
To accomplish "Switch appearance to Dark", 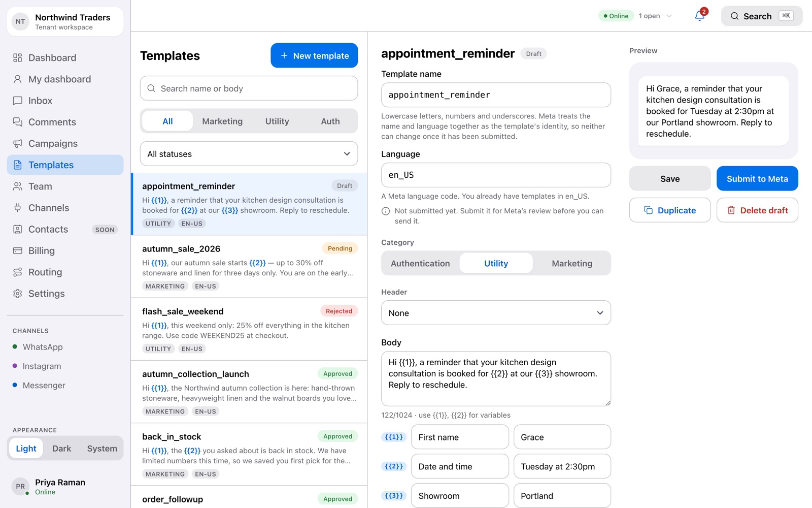I will [x=62, y=449].
